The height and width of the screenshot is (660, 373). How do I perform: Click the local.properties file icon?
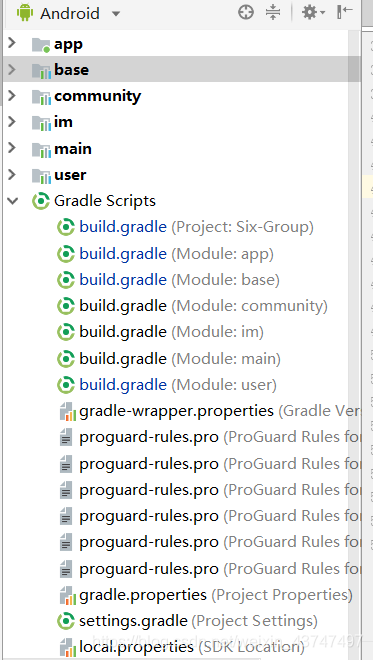pos(67,647)
